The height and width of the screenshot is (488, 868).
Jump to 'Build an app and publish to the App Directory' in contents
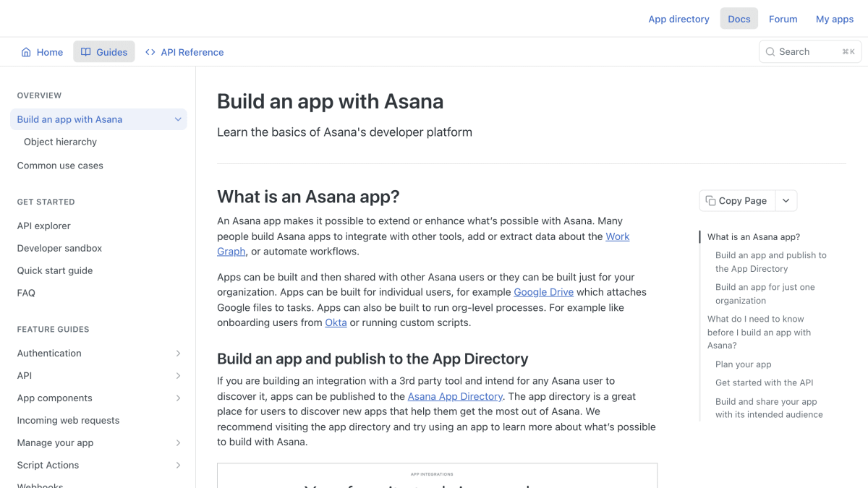[771, 262]
